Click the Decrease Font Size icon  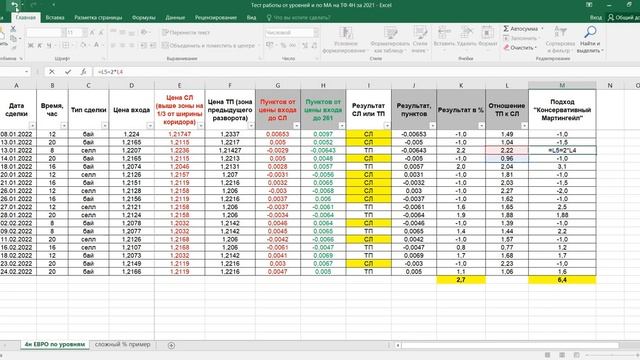[x=101, y=33]
